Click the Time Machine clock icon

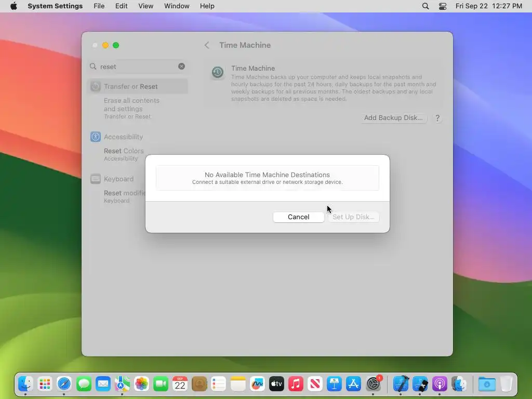click(x=218, y=72)
